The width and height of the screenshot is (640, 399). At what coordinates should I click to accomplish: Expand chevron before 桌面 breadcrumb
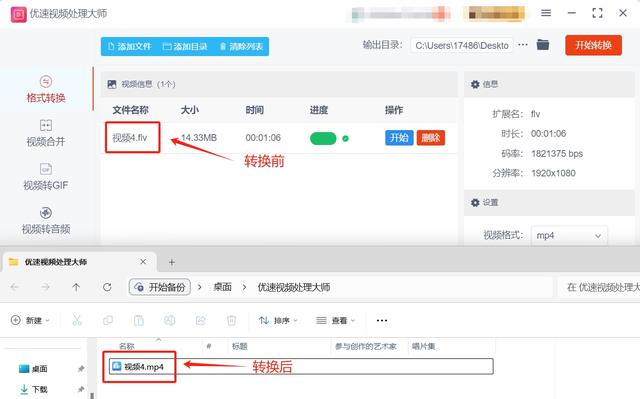tap(200, 287)
